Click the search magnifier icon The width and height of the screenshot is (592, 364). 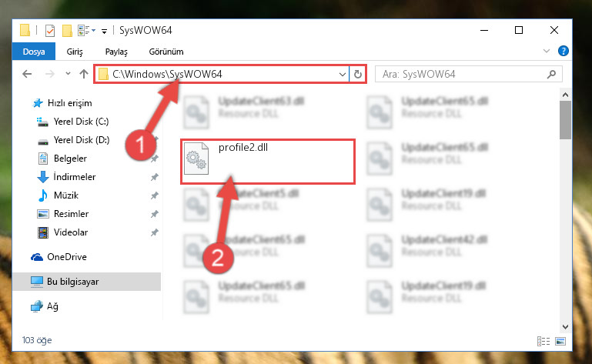[551, 74]
